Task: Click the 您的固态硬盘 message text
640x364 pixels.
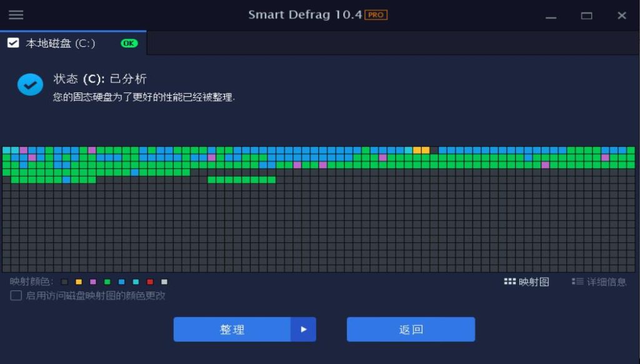Action: (x=144, y=97)
